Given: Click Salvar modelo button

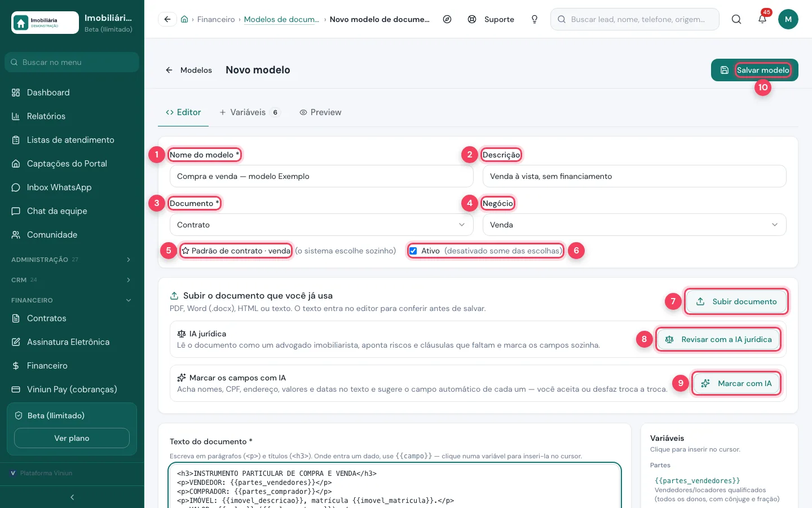Looking at the screenshot, I should coord(754,70).
